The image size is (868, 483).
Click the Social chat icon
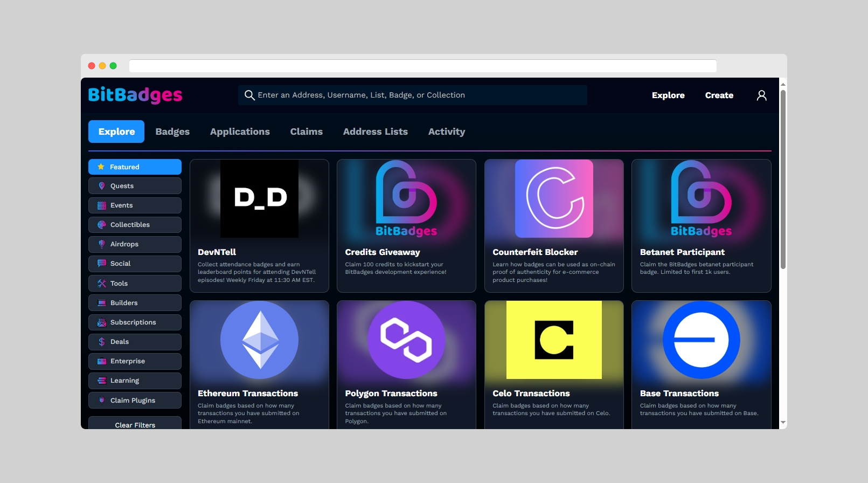click(101, 264)
